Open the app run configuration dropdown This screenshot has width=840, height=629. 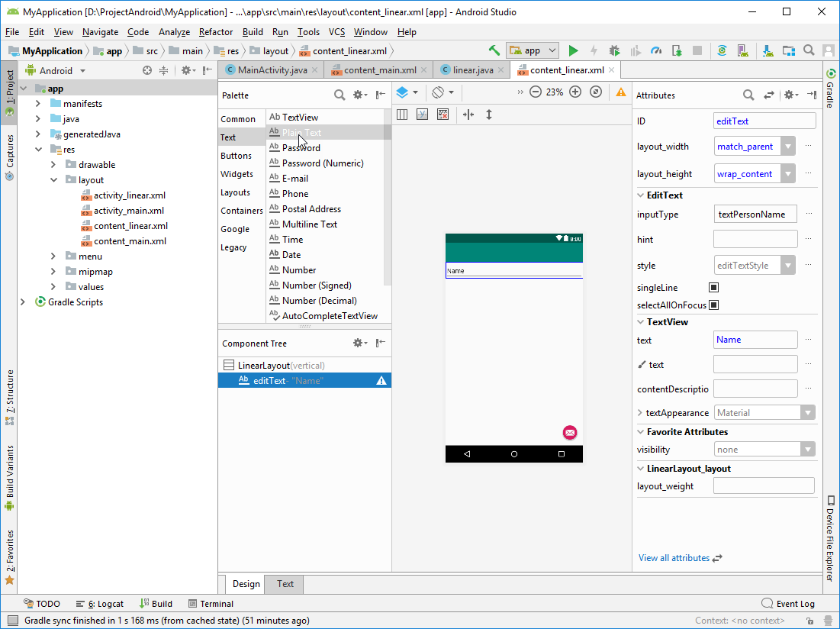tap(533, 51)
